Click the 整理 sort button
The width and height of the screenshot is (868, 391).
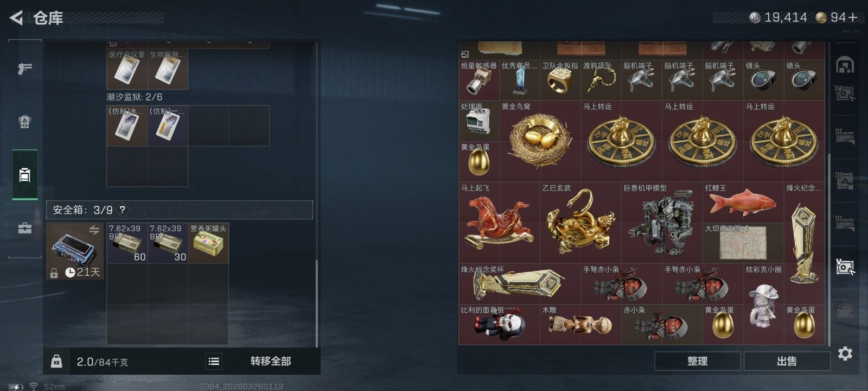(x=698, y=361)
